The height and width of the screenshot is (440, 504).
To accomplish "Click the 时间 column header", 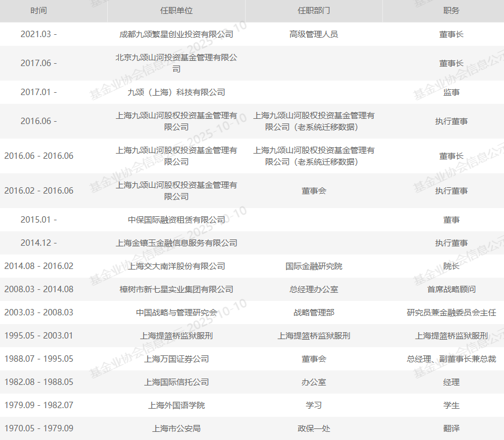I will 39,11.
